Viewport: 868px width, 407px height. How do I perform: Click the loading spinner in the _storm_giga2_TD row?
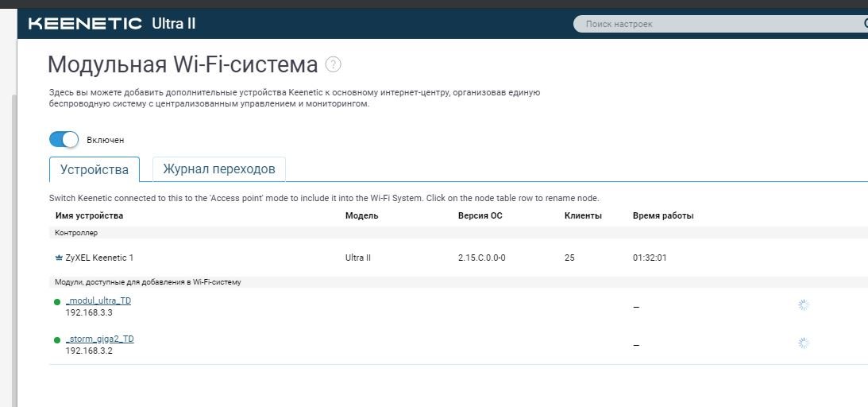click(804, 343)
